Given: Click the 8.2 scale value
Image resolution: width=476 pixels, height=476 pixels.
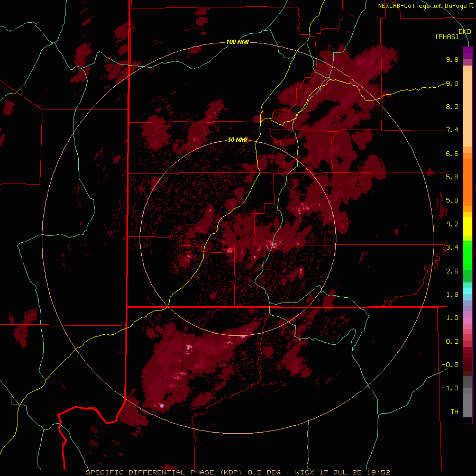Looking at the screenshot, I should coord(452,106).
